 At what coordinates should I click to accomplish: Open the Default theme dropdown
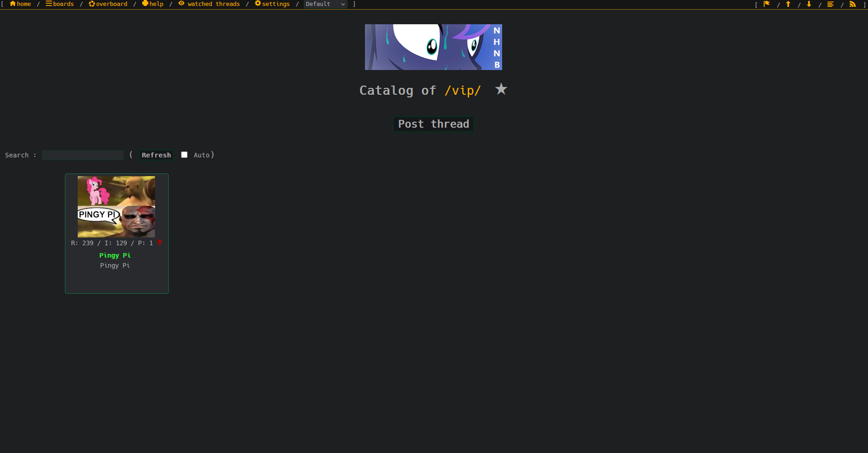[325, 4]
